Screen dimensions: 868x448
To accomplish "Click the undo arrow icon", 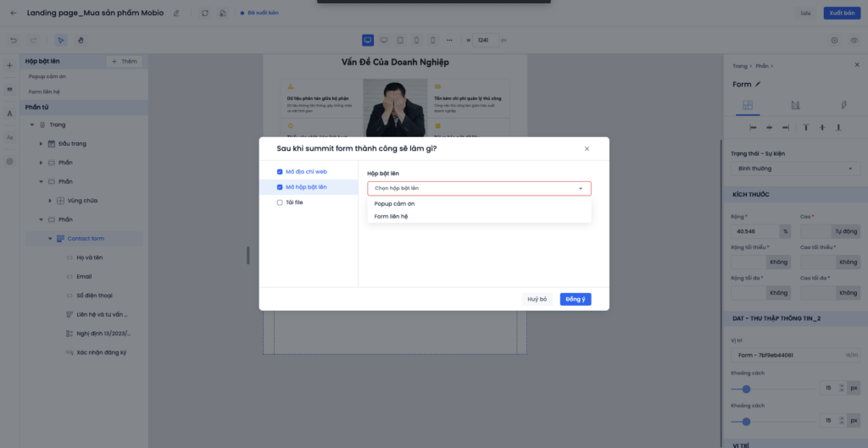I will [x=13, y=40].
